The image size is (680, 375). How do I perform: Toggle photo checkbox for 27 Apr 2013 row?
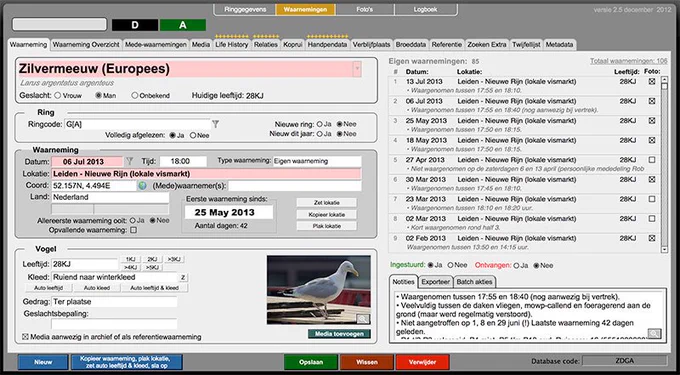652,160
